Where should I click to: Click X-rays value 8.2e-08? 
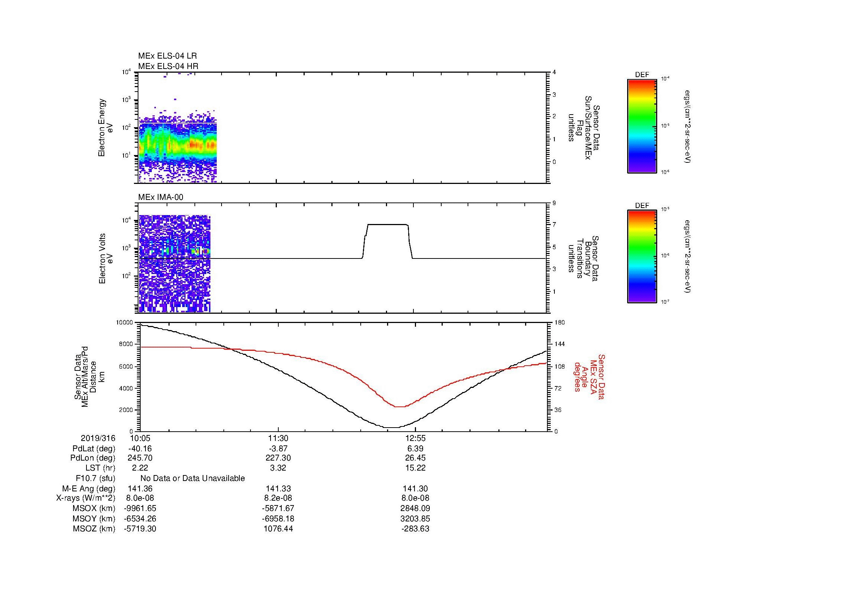[x=278, y=498]
